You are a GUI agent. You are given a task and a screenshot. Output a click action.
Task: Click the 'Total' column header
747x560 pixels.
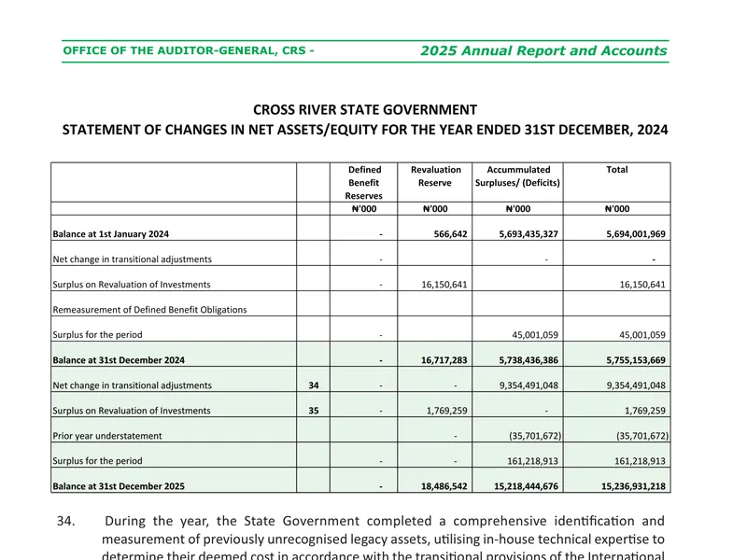pyautogui.click(x=617, y=170)
